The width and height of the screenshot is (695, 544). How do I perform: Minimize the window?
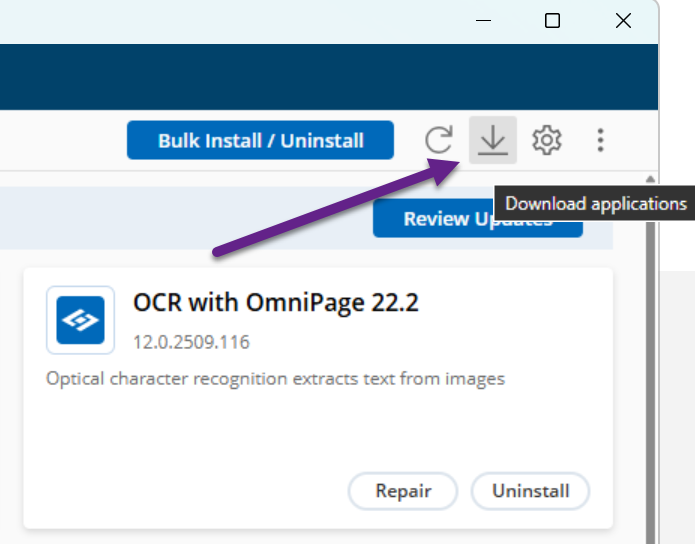(x=483, y=21)
